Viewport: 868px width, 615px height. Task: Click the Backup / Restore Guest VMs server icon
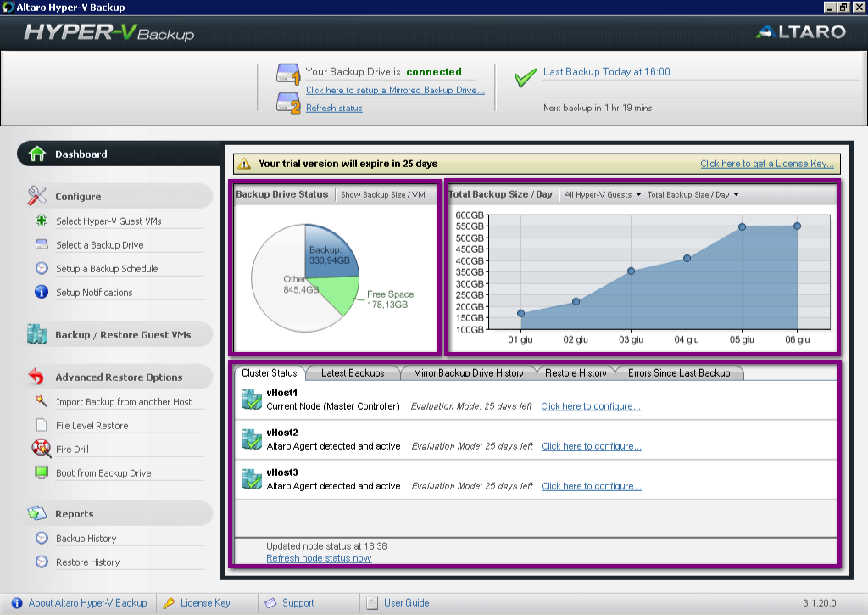click(37, 334)
